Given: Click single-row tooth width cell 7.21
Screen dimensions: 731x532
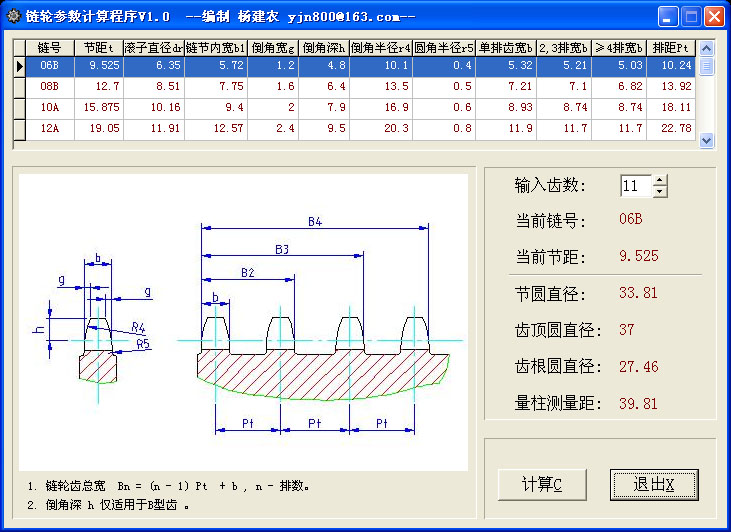Looking at the screenshot, I should pyautogui.click(x=506, y=87).
